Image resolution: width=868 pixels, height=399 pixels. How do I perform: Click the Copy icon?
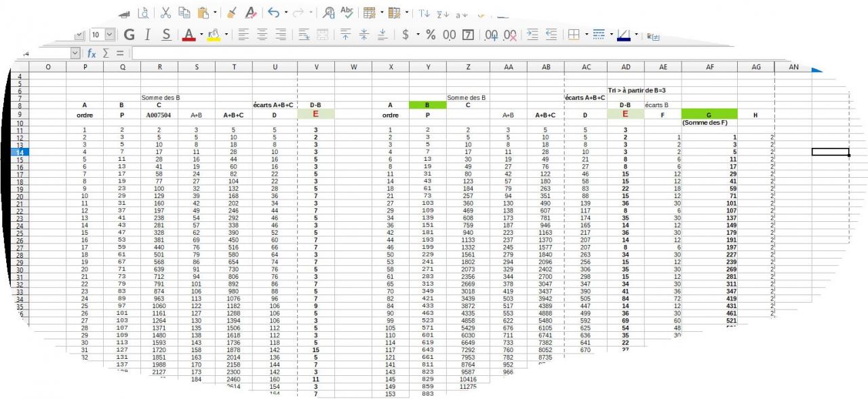click(184, 13)
